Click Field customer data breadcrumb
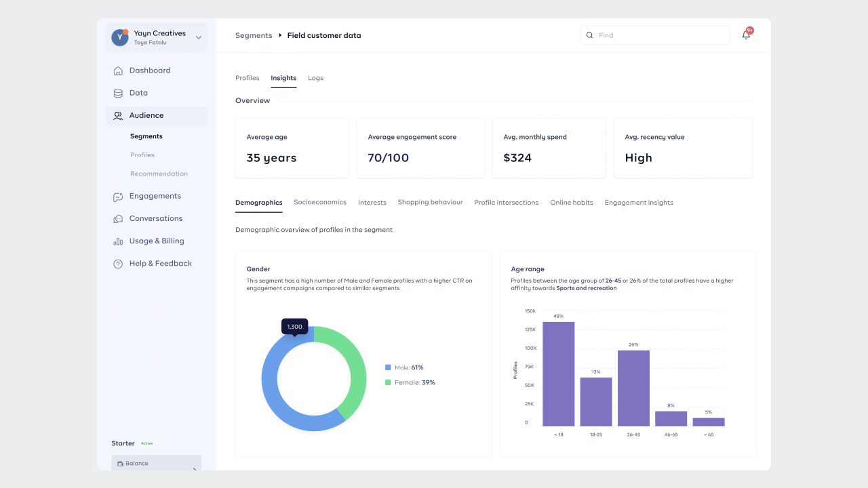 [x=324, y=35]
